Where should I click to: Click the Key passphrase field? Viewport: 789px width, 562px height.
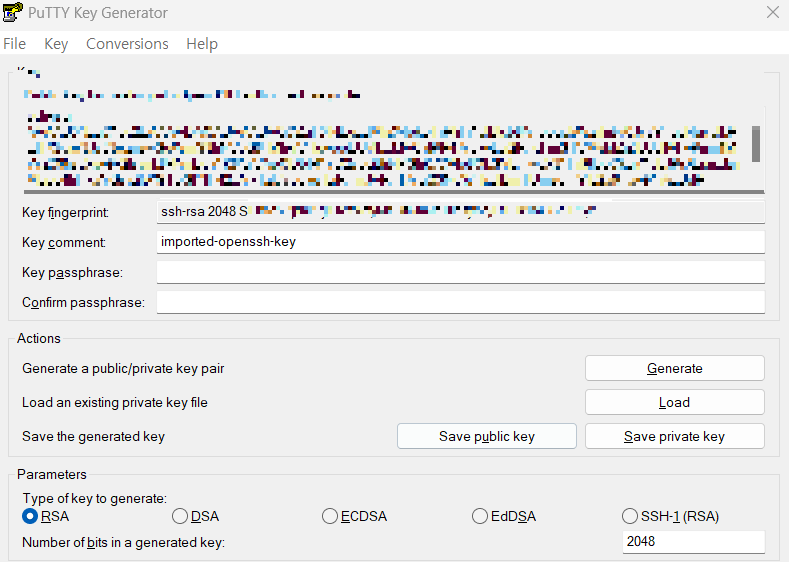[461, 272]
